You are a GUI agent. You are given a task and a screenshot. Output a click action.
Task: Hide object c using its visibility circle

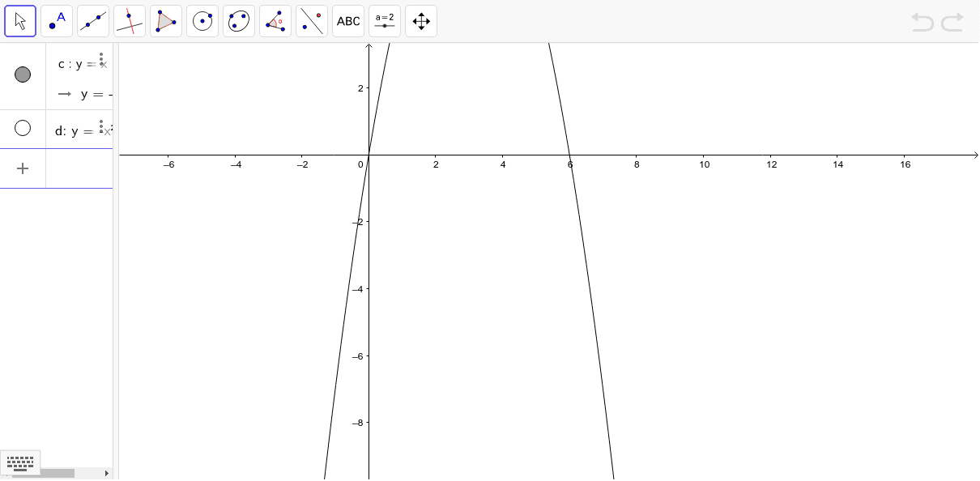click(x=23, y=74)
